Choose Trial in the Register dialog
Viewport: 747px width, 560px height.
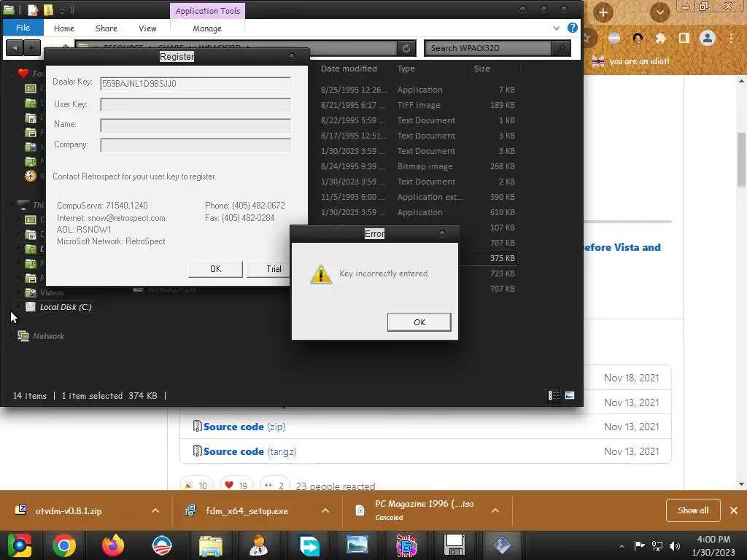coord(268,269)
